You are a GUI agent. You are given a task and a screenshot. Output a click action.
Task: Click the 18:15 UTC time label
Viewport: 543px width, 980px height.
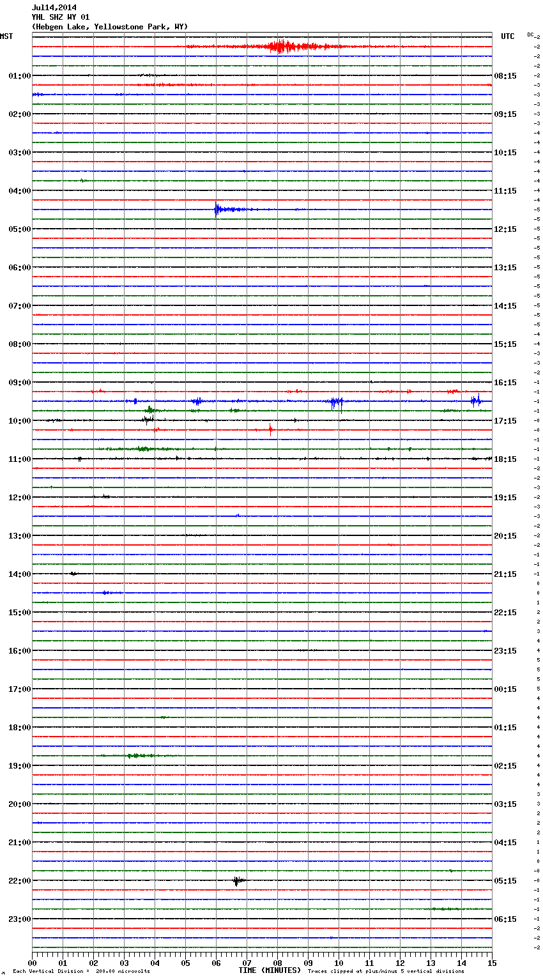coord(505,459)
